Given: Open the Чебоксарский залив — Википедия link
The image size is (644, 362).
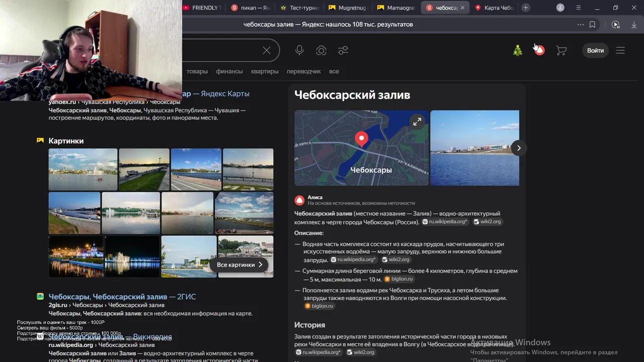Looking at the screenshot, I should coord(111,337).
